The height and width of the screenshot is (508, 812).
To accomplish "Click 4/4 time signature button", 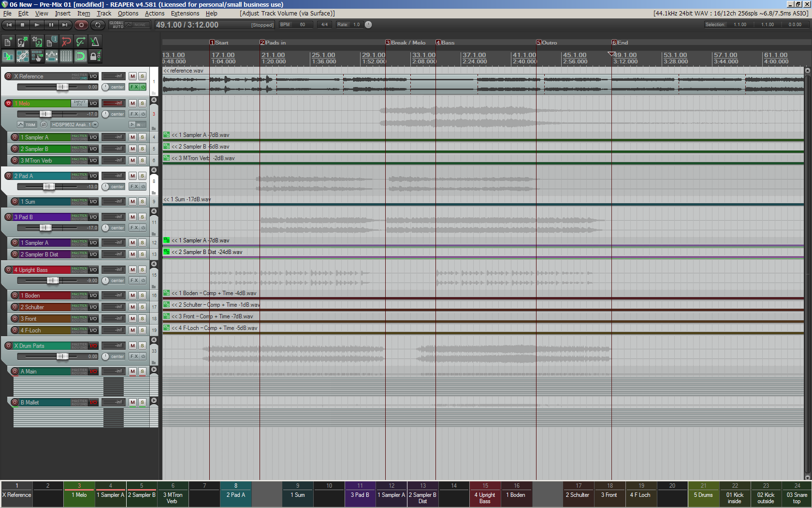I will coord(324,25).
